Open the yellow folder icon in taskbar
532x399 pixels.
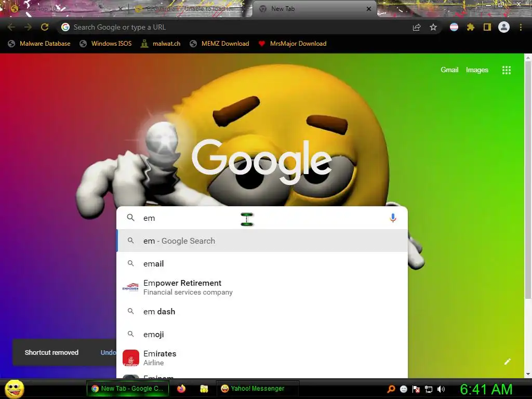(204, 389)
